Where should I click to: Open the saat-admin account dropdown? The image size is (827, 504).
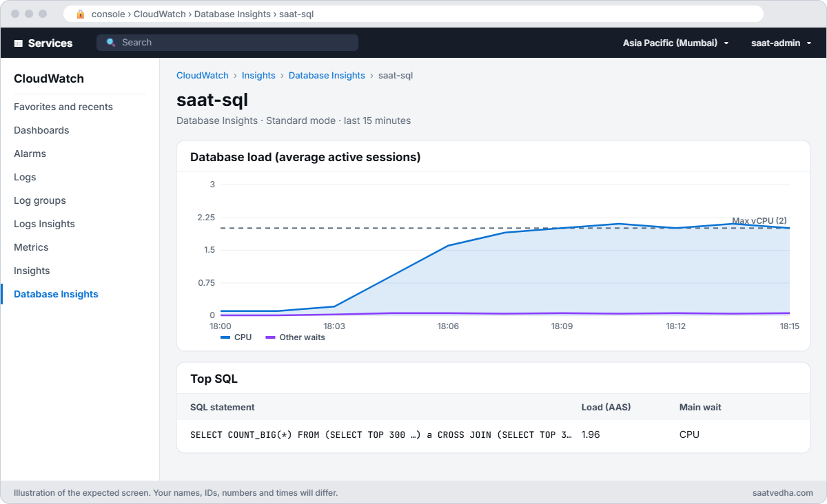tap(781, 43)
